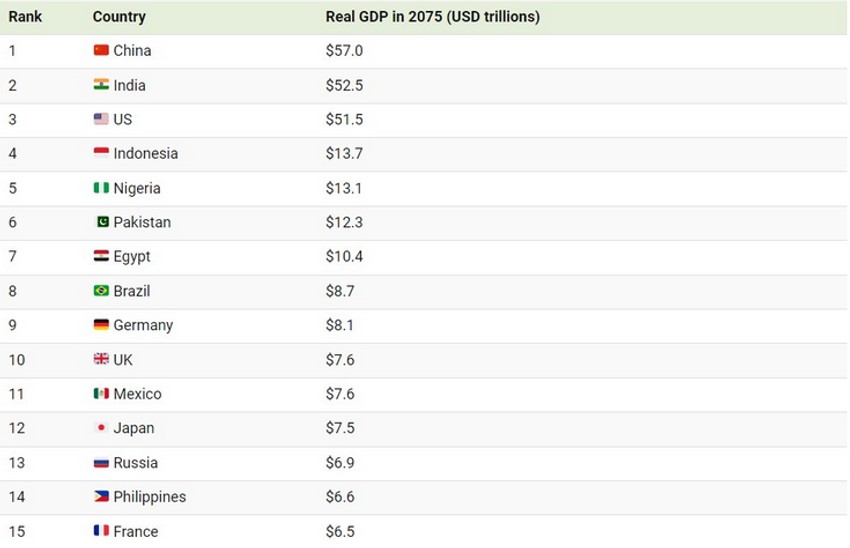Click the Nigeria flag icon
850x548 pixels.
[101, 188]
